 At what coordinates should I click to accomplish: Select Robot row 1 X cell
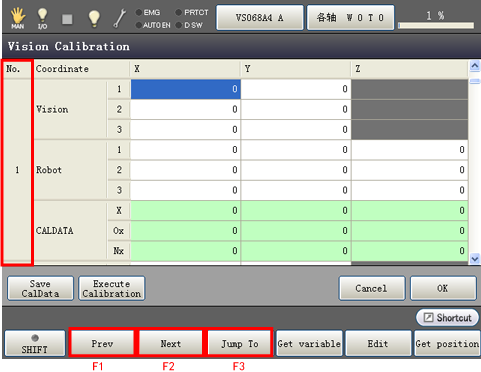(186, 150)
